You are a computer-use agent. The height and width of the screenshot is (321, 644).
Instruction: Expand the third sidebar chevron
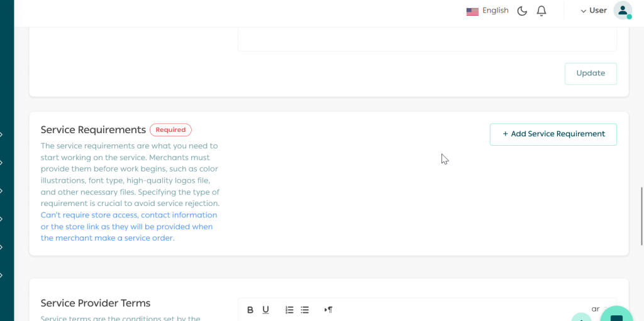tap(2, 191)
